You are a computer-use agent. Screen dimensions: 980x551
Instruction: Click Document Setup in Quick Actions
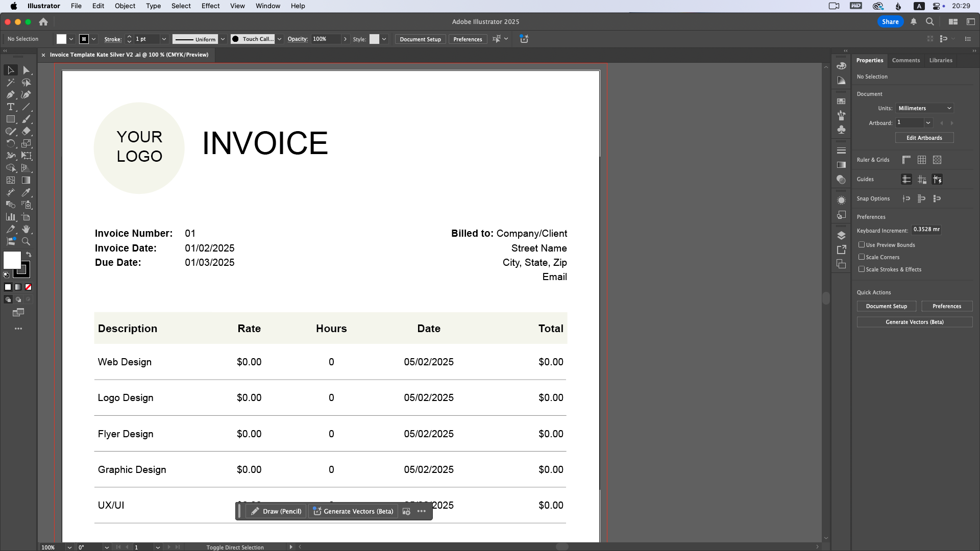tap(886, 306)
